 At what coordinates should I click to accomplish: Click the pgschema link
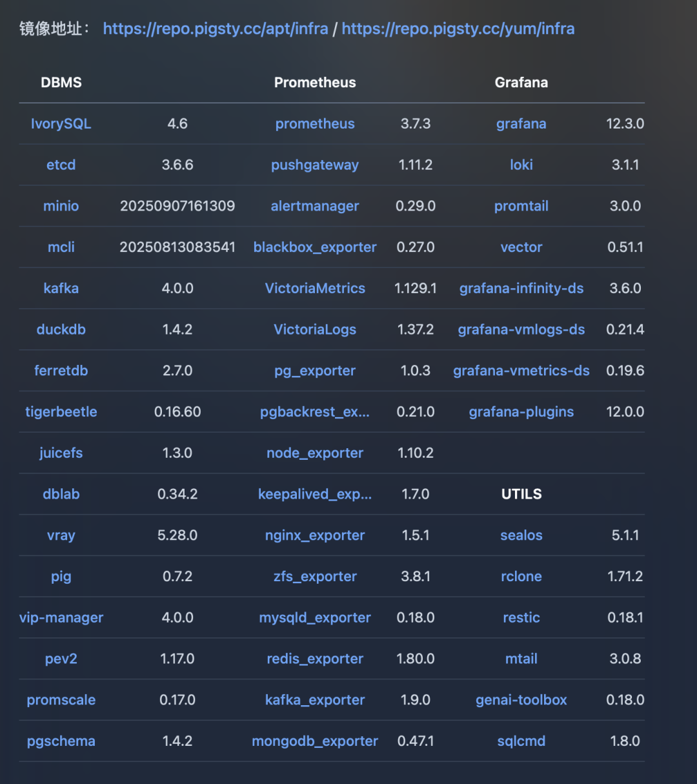(61, 741)
